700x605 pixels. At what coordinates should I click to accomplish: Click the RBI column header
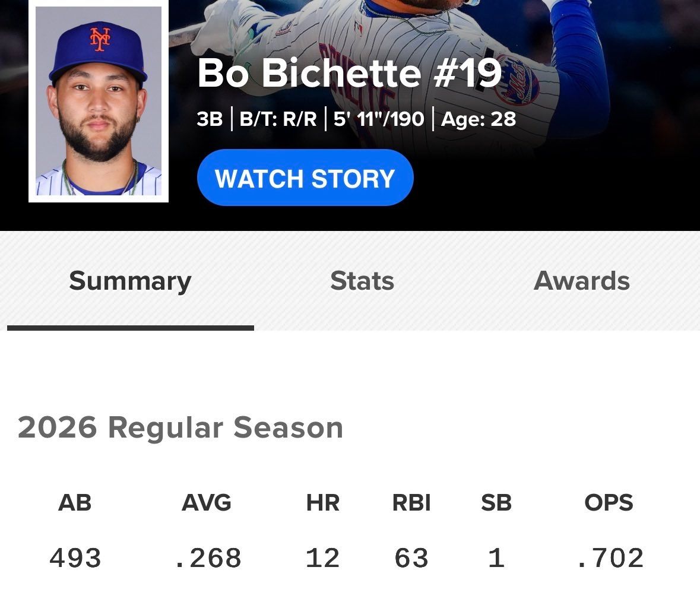411,503
